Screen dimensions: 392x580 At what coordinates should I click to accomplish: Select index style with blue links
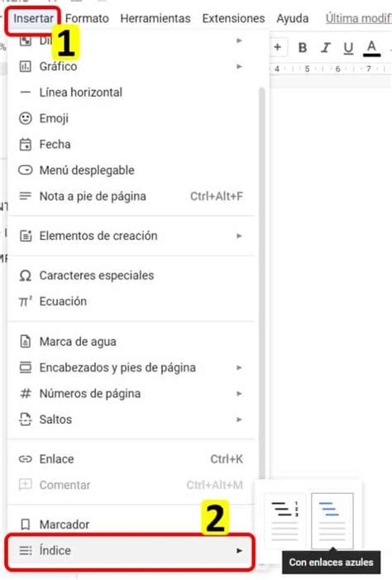point(332,520)
